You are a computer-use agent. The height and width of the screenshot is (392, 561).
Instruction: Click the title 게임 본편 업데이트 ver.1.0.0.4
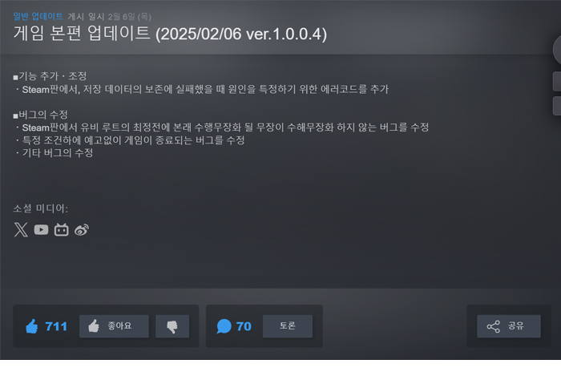[170, 34]
